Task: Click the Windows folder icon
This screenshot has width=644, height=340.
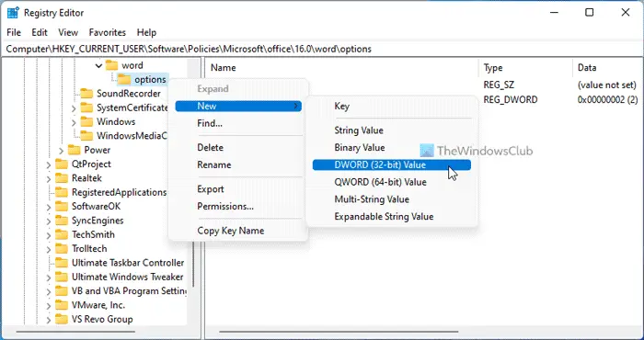Action: pos(86,122)
